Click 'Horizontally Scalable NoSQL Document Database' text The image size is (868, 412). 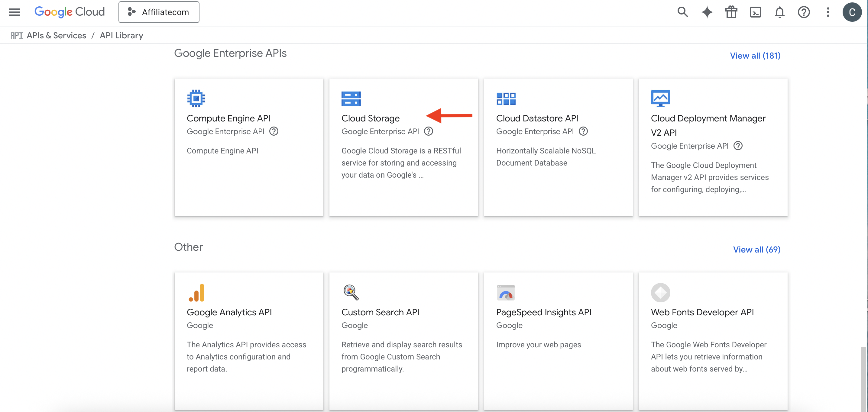[546, 157]
